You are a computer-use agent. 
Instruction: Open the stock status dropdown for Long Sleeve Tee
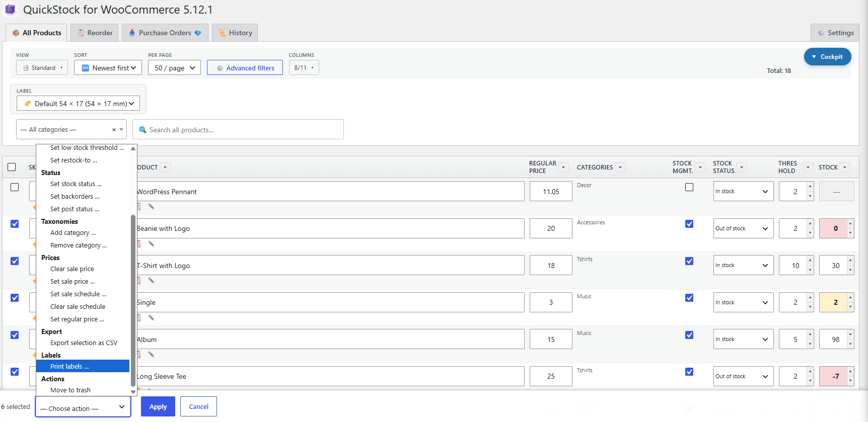click(x=743, y=376)
